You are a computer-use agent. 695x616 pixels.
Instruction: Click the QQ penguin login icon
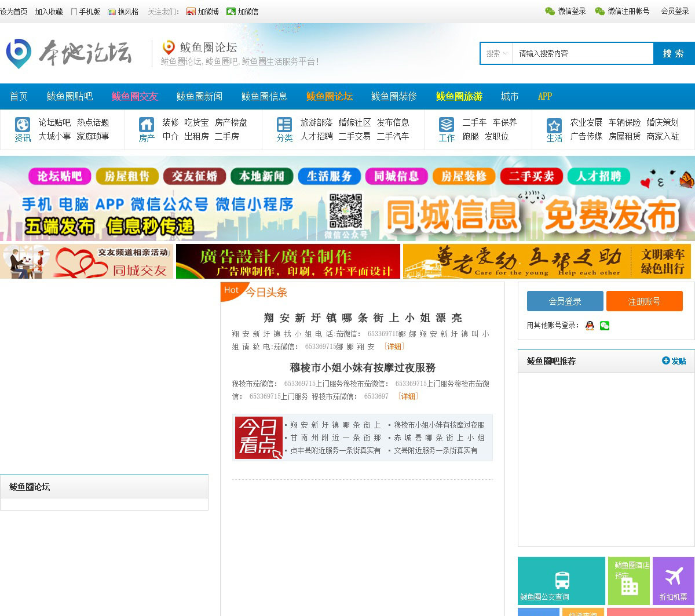click(590, 326)
